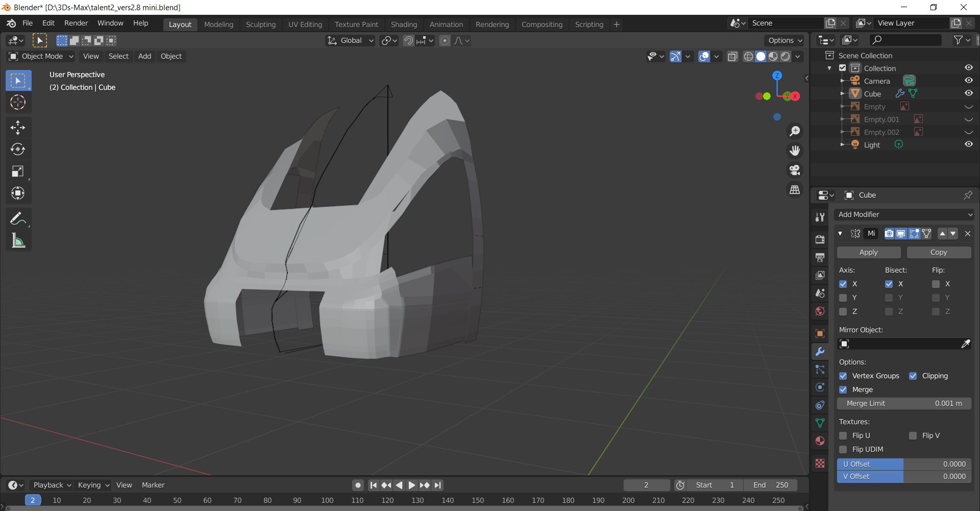Select the Measure tool
The image size is (980, 511).
click(x=18, y=241)
